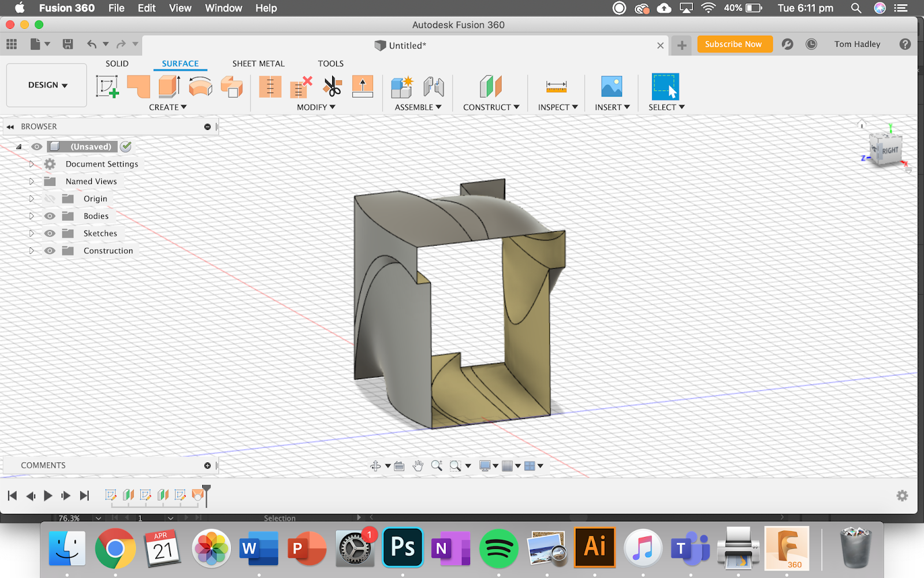
Task: Expand the Sketches node
Action: (32, 234)
